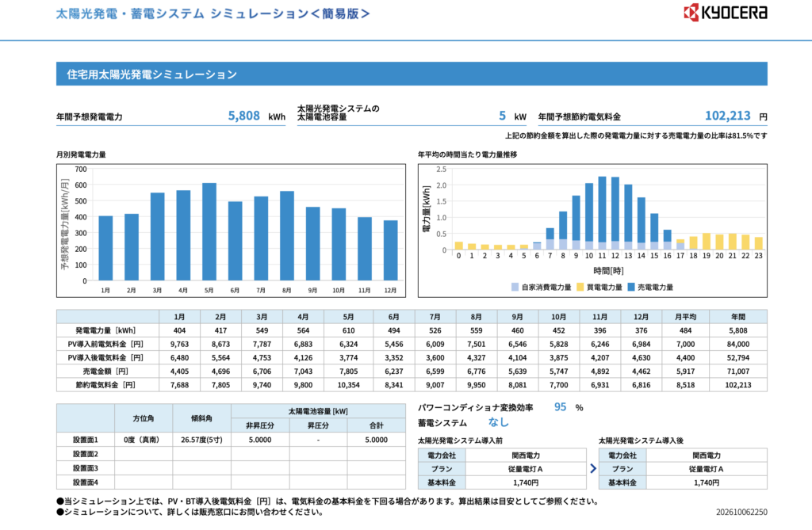Image resolution: width=812 pixels, height=530 pixels.
Task: Select the 71,007 annual 売電金額 cell
Action: (x=738, y=371)
